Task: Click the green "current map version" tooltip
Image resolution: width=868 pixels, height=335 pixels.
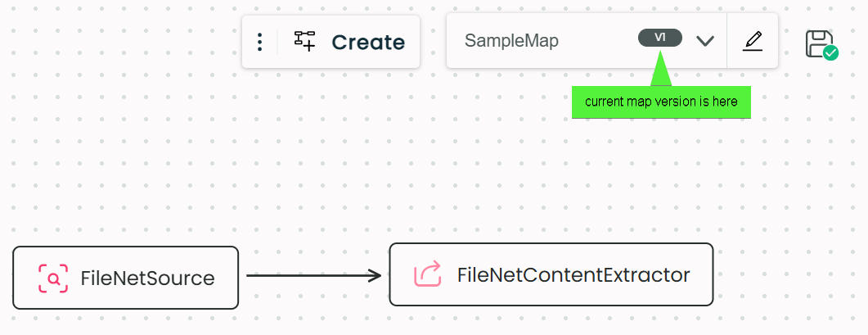Action: 661,102
